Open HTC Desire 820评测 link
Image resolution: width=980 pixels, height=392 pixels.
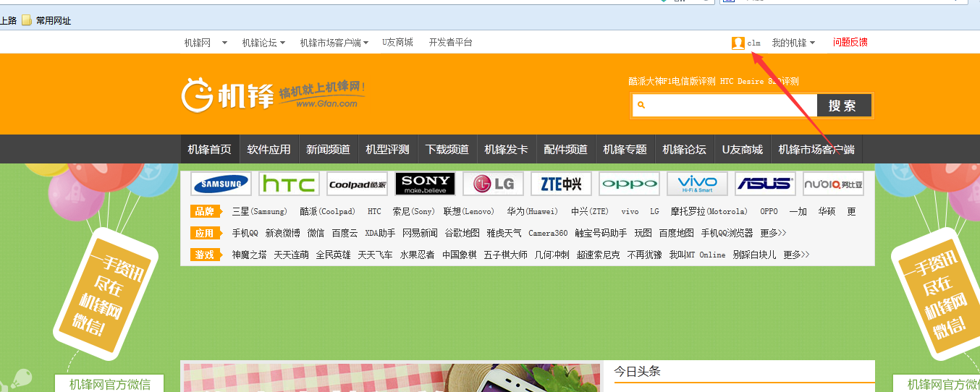[x=759, y=81]
